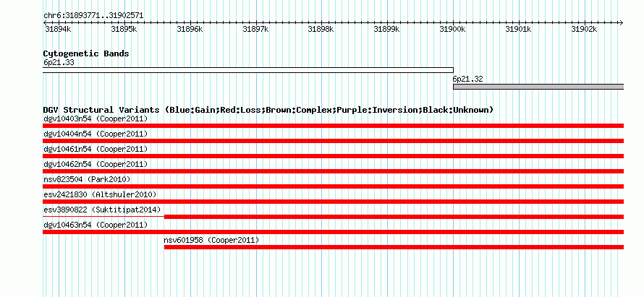Screen dimensions: 644x297
Task: Click the 31899k ruler label
Action: (x=386, y=29)
